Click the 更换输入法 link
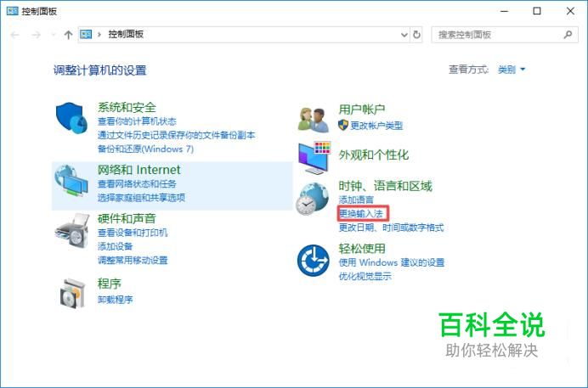Viewport: 588px width, 388px height. (361, 214)
